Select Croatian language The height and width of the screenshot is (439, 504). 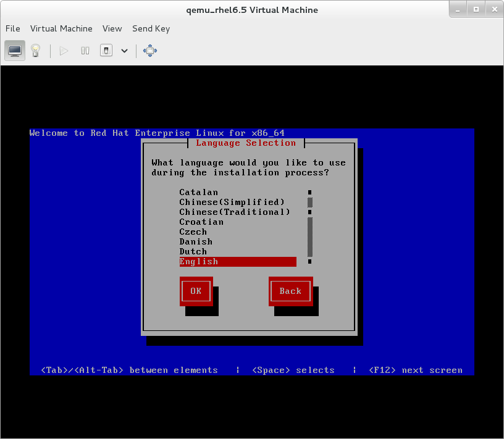(238, 222)
